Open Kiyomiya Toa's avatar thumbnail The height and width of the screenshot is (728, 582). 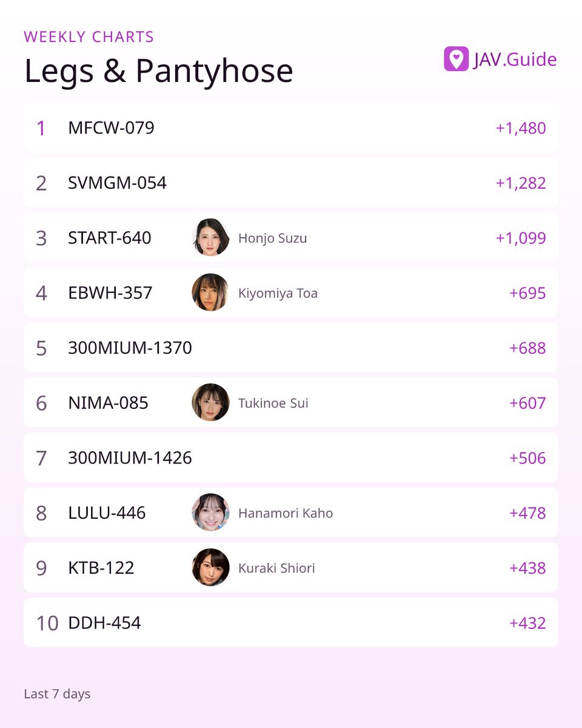(x=210, y=293)
